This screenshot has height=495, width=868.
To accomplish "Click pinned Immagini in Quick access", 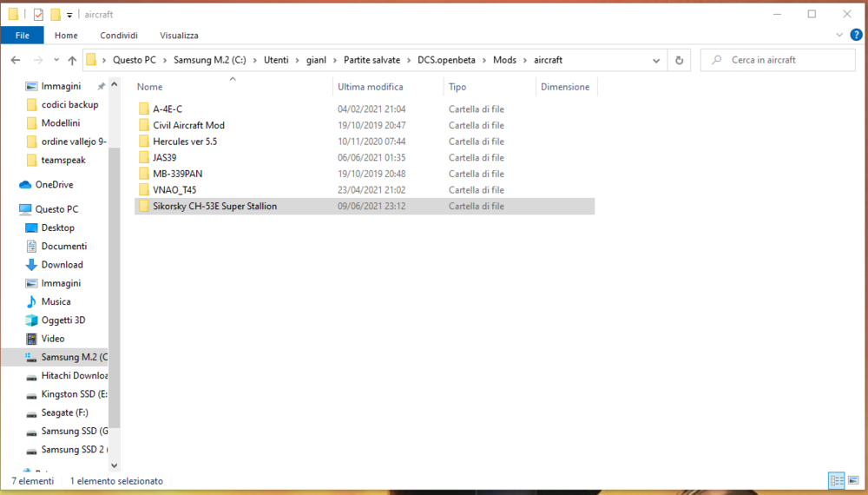I will coord(61,86).
